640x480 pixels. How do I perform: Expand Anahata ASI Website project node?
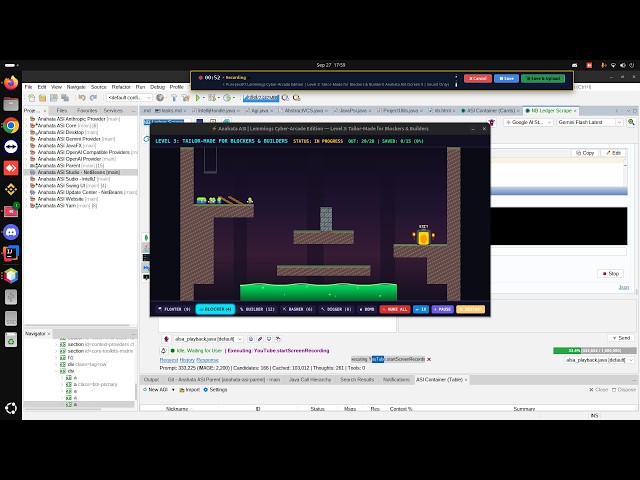click(x=27, y=199)
